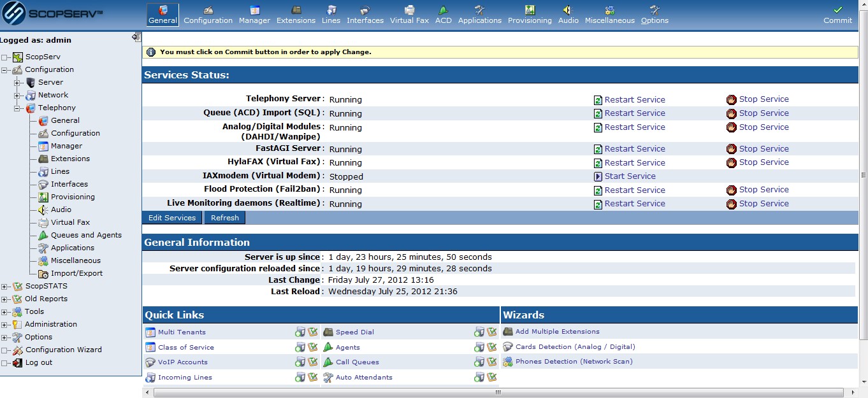Open Phones Detection (Network Scan) wizard
The width and height of the screenshot is (868, 398).
574,361
